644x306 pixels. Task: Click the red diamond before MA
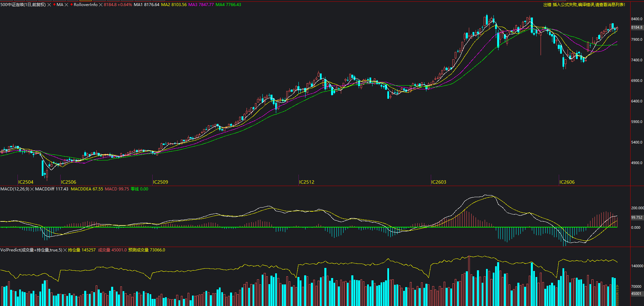click(x=54, y=5)
